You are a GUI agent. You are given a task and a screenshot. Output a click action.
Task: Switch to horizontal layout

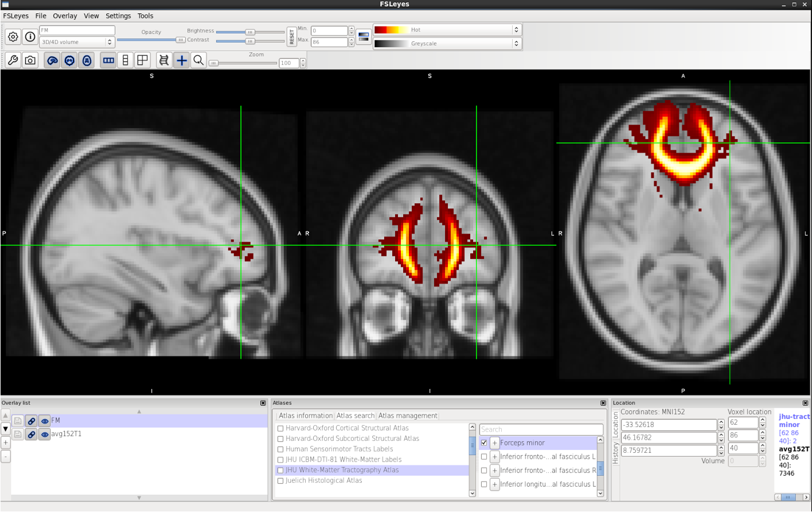pyautogui.click(x=108, y=60)
